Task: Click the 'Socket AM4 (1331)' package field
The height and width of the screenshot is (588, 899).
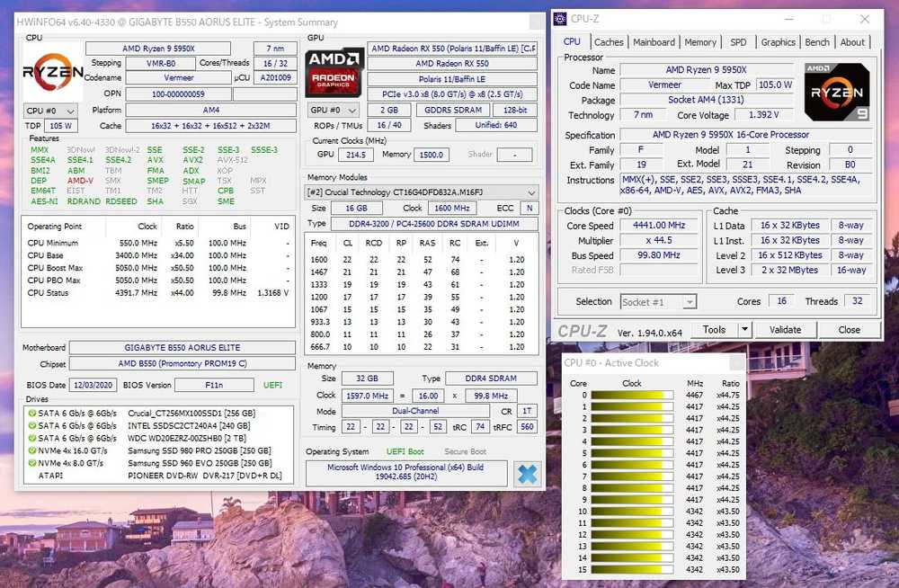Action: (706, 100)
